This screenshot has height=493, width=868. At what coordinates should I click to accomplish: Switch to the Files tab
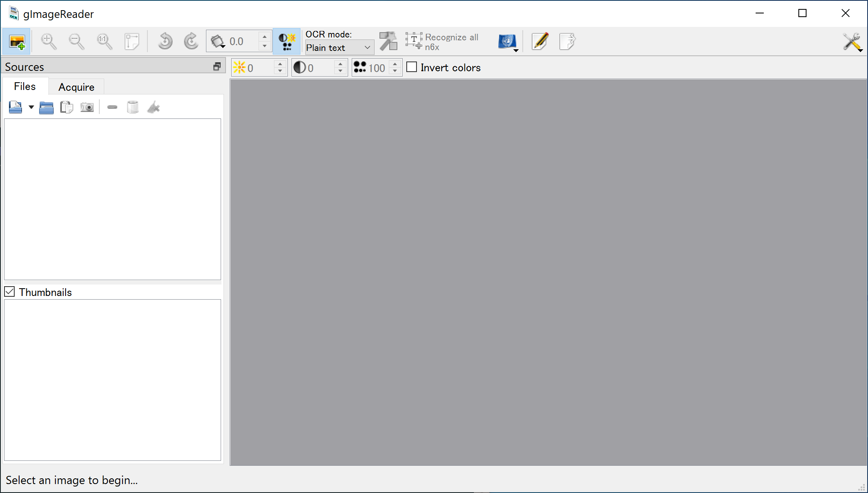point(24,86)
